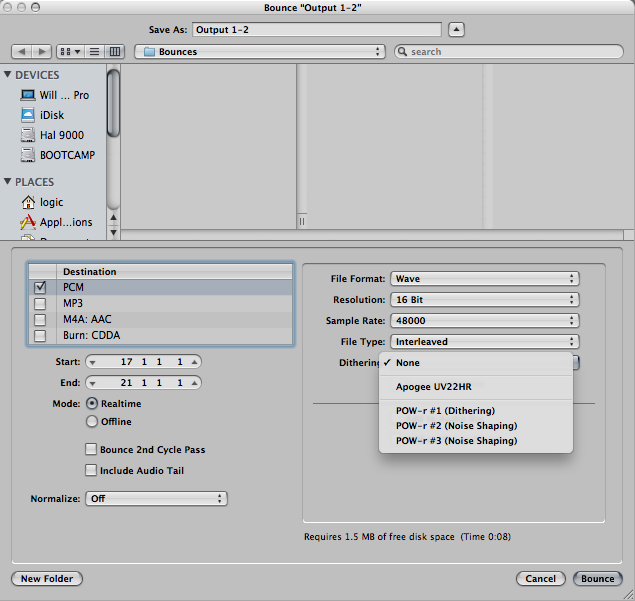
Task: Open the Sample Rate dropdown
Action: tap(485, 321)
